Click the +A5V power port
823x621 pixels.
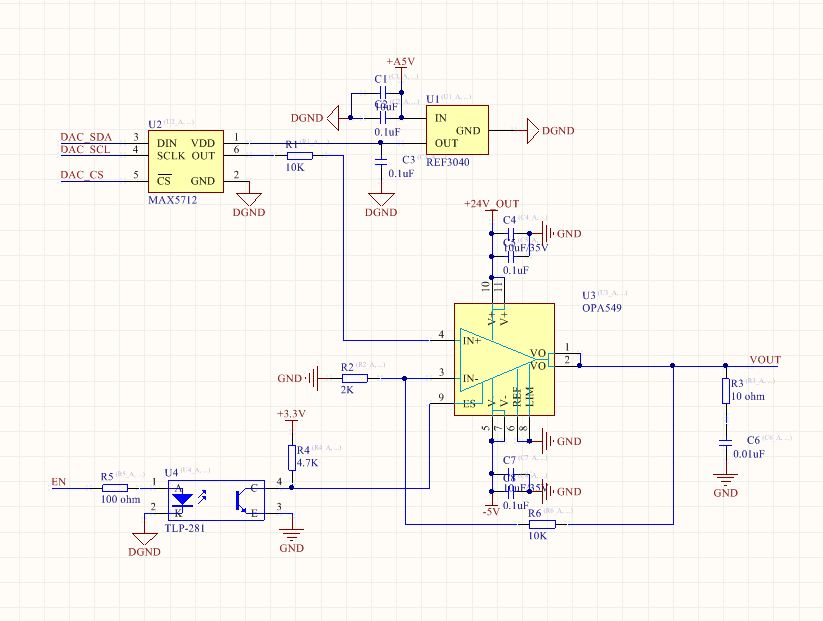click(x=401, y=62)
